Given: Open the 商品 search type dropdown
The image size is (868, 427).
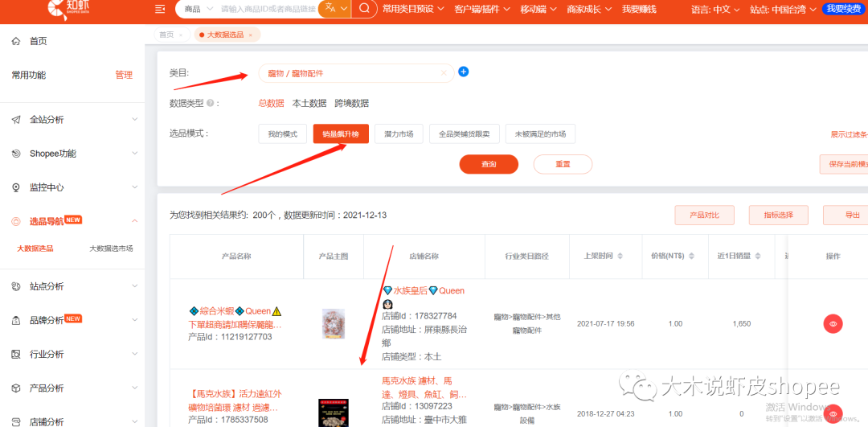Looking at the screenshot, I should tap(199, 9).
